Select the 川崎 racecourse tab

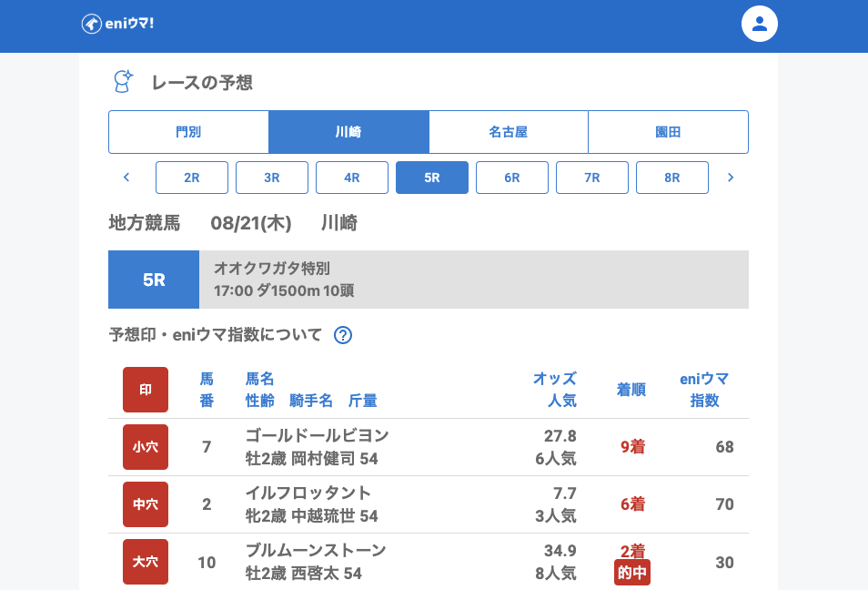[348, 132]
